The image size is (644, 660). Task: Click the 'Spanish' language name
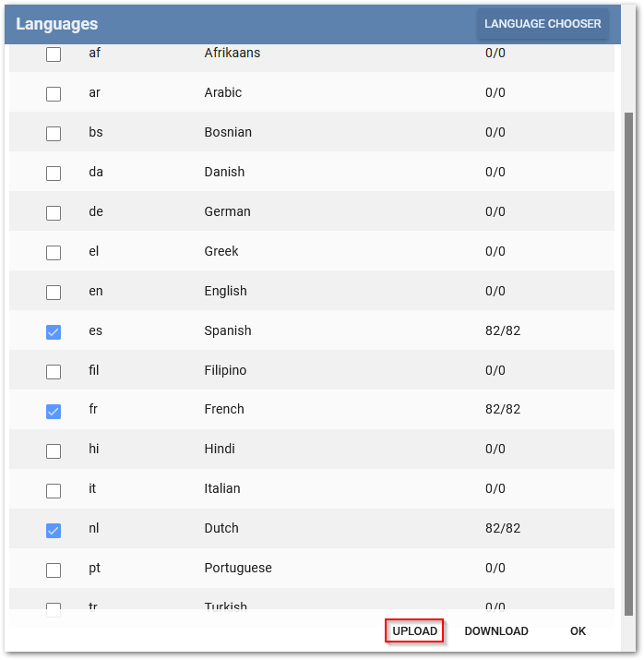[228, 330]
